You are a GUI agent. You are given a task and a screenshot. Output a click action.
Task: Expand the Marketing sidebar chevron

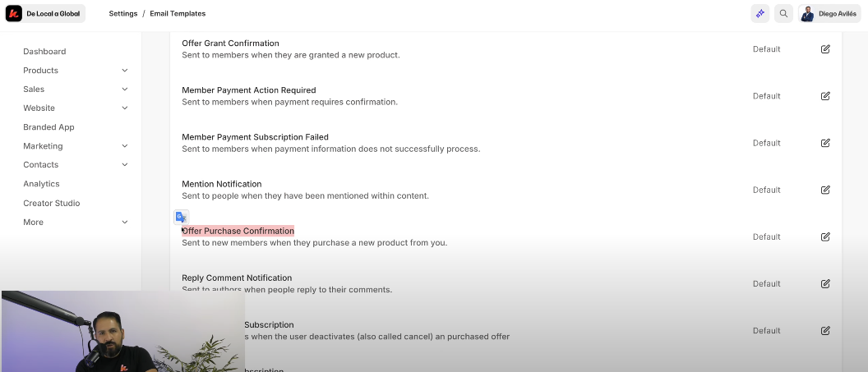[125, 146]
